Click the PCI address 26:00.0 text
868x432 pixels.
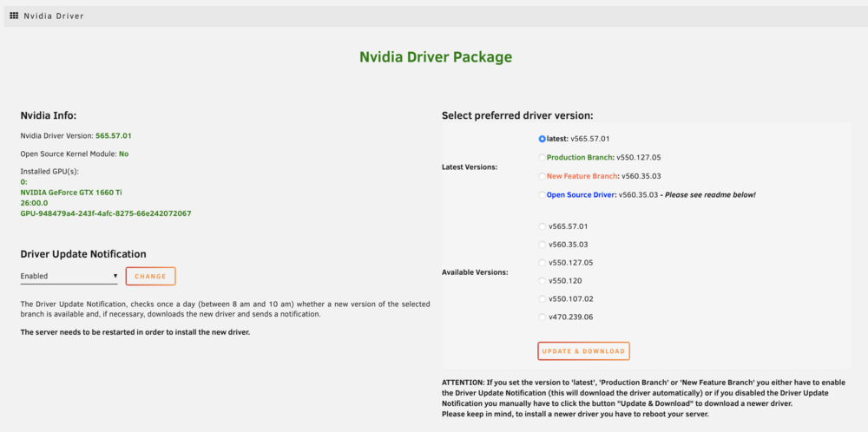pos(35,203)
